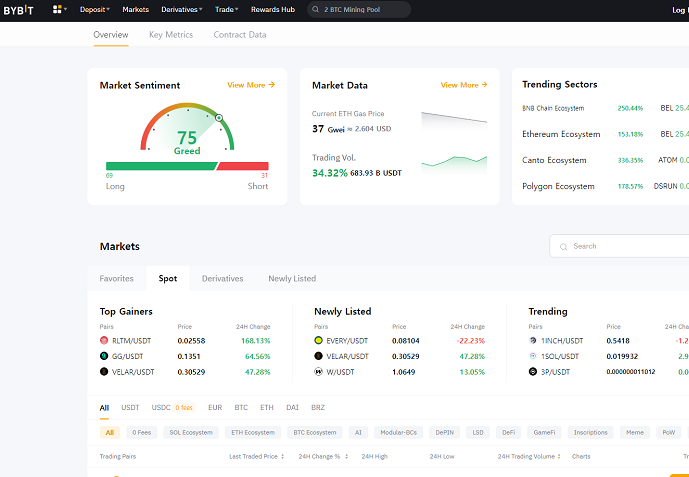This screenshot has width=689, height=477.
Task: Click the 1INCH/USDT coin icon
Action: click(533, 340)
